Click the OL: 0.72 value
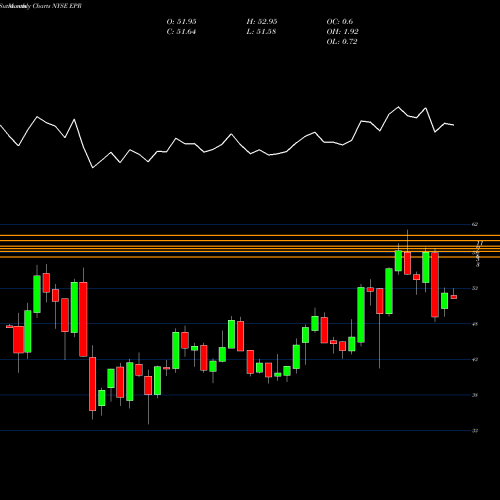Image resolution: width=500 pixels, height=500 pixels. (x=342, y=42)
